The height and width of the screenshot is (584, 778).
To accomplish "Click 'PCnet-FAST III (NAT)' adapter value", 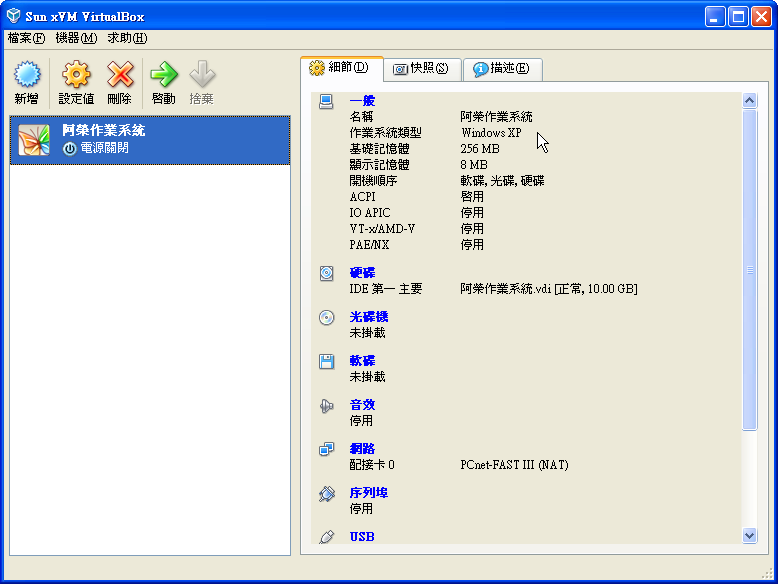I will [x=514, y=465].
